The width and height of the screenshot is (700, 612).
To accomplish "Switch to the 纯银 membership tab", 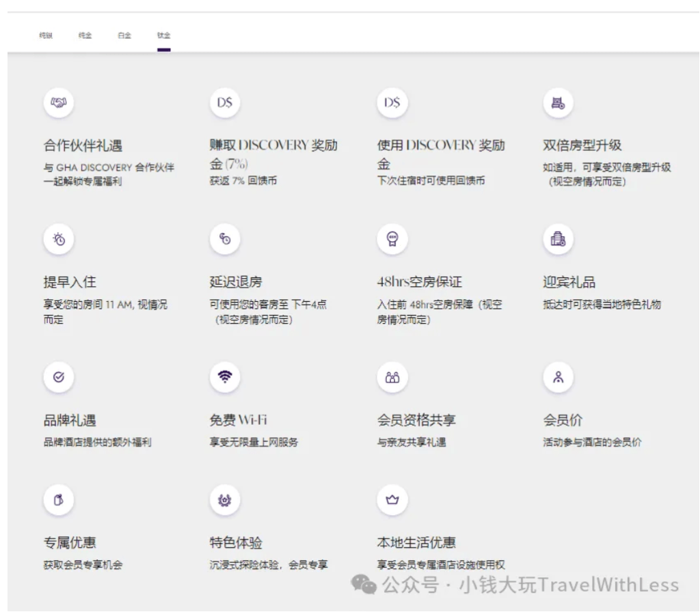I will pos(46,36).
